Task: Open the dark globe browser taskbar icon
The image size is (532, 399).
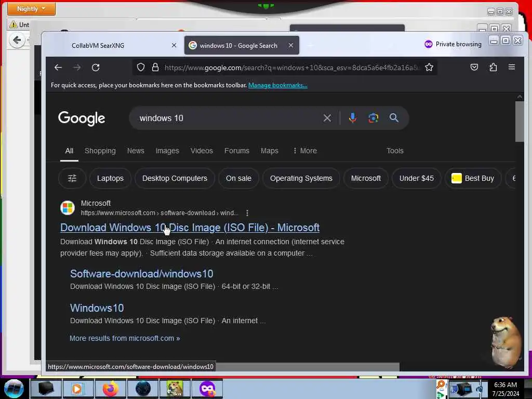Action: [143, 389]
